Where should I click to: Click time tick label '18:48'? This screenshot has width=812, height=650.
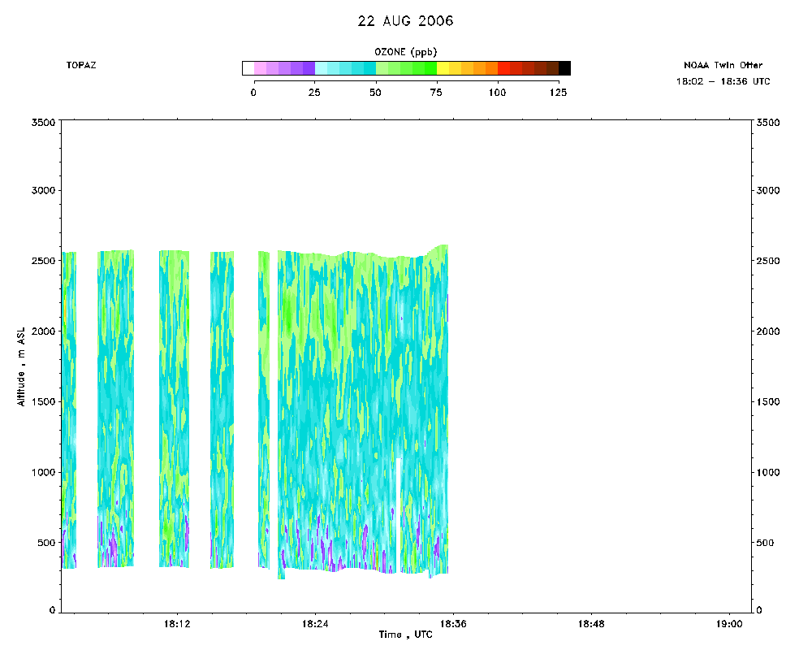[x=591, y=624]
